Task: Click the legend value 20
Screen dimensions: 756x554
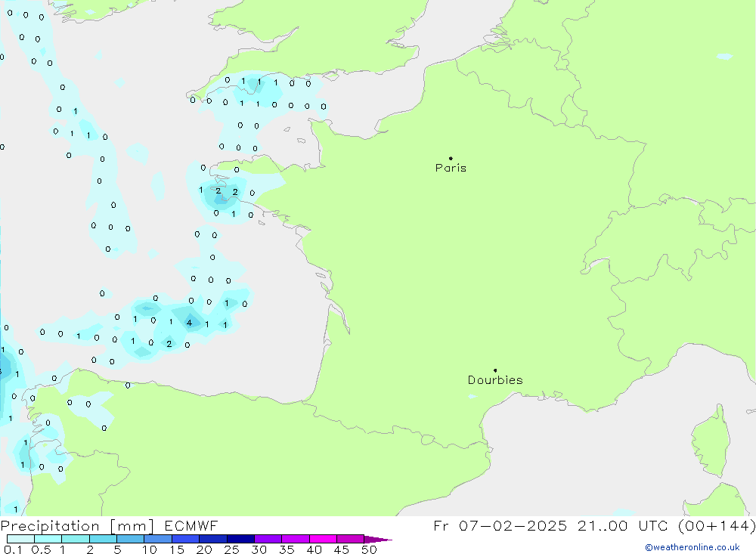Action: click(x=204, y=549)
